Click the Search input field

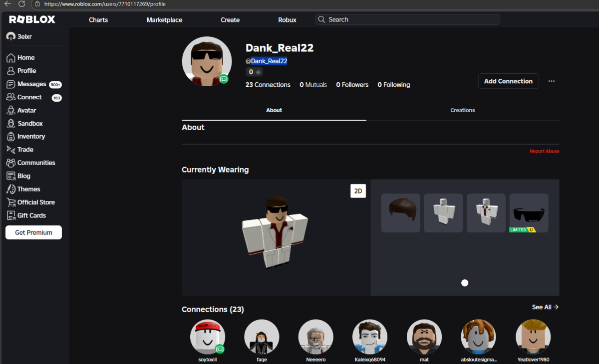click(x=408, y=19)
